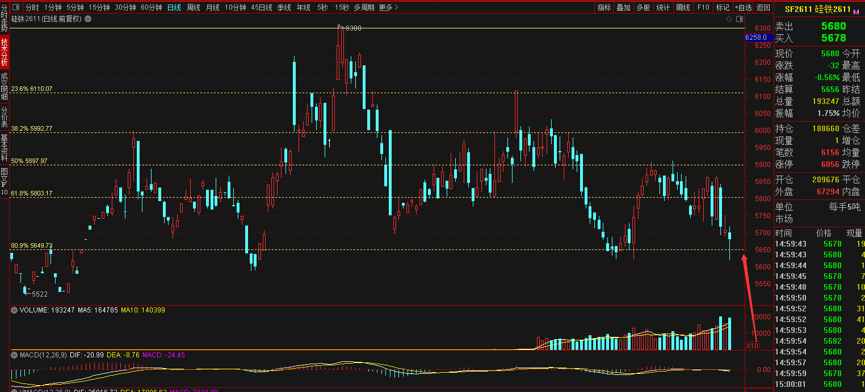Toggle the side panel icon beside the diamond
This screenshot has width=865, height=392.
coord(739,19)
